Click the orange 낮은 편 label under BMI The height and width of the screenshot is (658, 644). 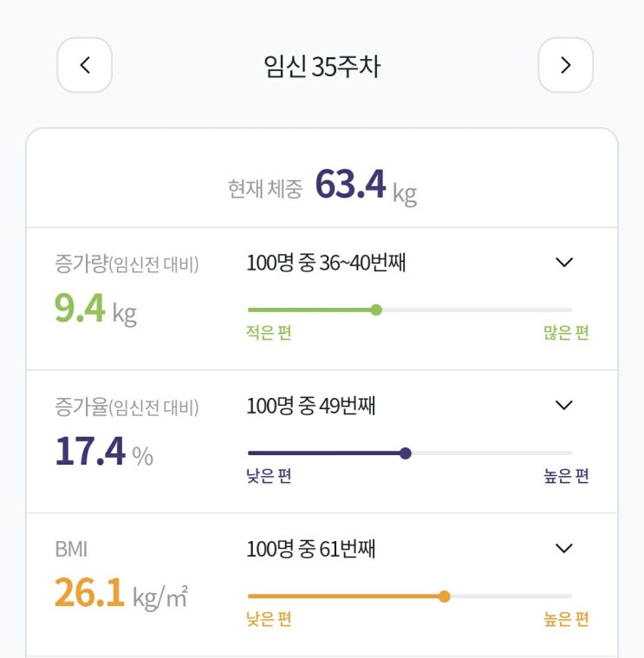pyautogui.click(x=269, y=619)
